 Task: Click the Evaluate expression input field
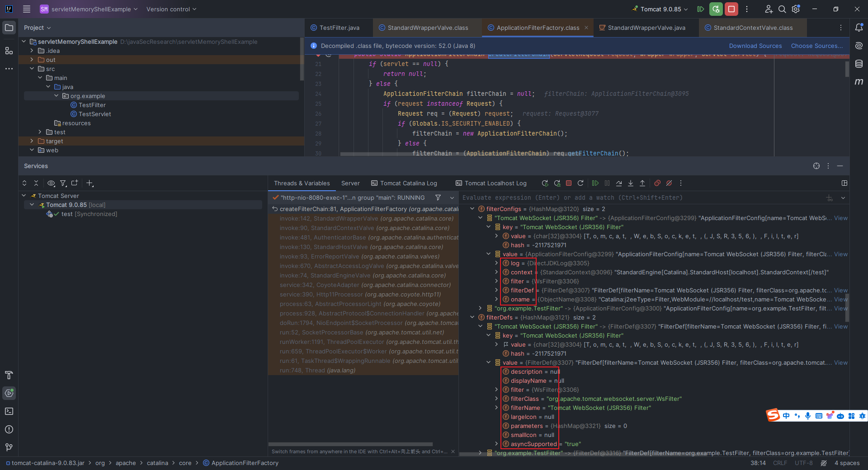[x=642, y=197]
